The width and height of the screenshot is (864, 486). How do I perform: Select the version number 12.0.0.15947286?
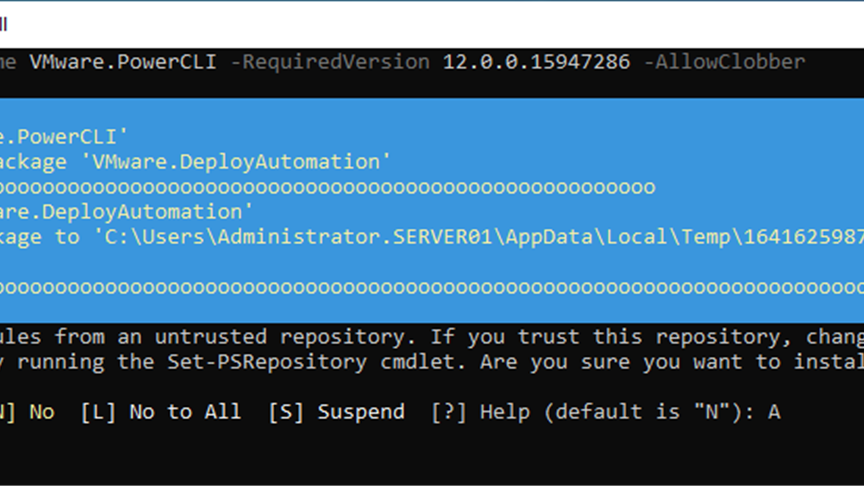pos(536,62)
